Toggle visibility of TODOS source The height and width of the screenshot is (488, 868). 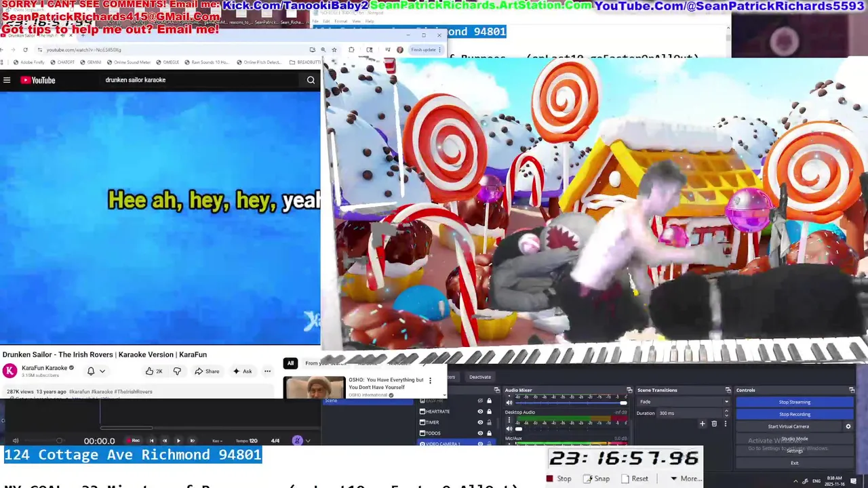click(x=480, y=433)
